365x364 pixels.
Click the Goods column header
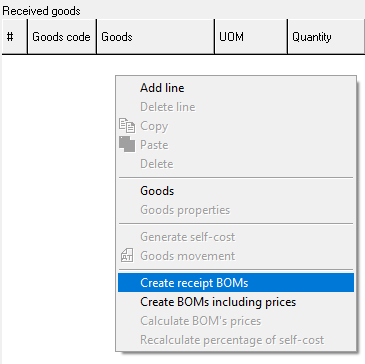(156, 37)
